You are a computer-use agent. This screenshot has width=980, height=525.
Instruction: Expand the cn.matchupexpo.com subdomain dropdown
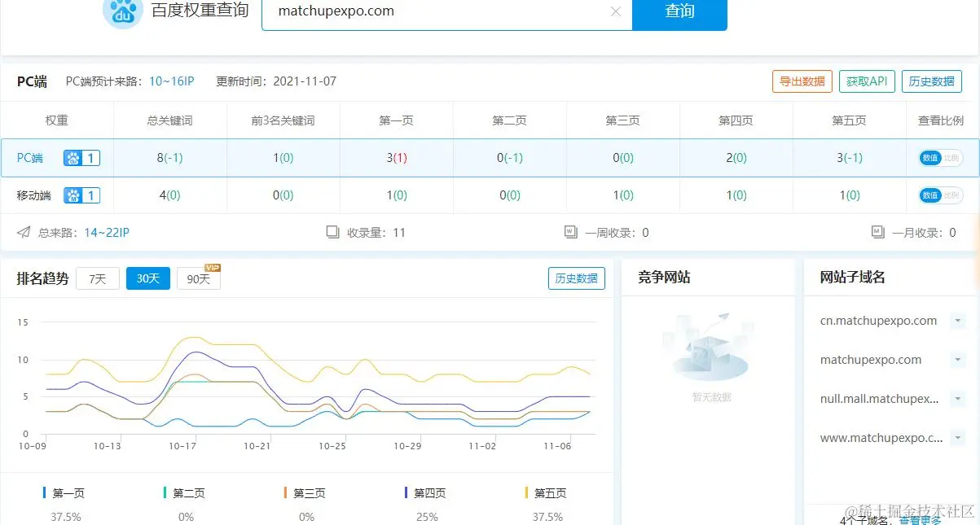(x=958, y=321)
